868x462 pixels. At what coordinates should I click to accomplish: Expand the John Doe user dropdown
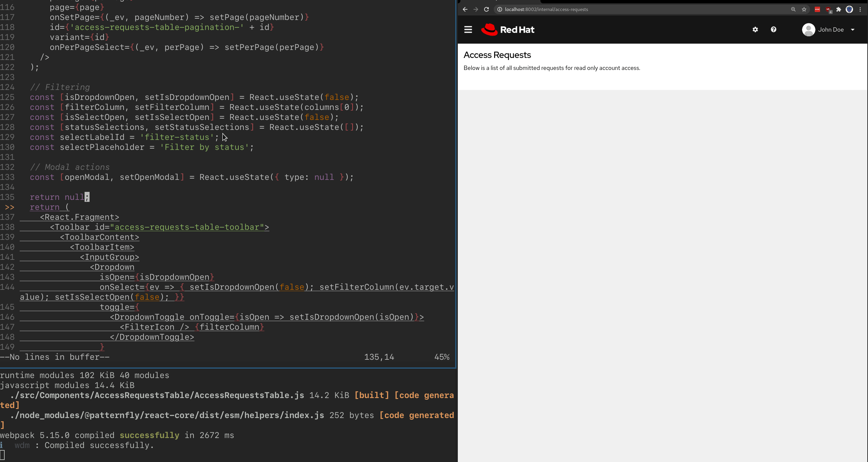(852, 30)
